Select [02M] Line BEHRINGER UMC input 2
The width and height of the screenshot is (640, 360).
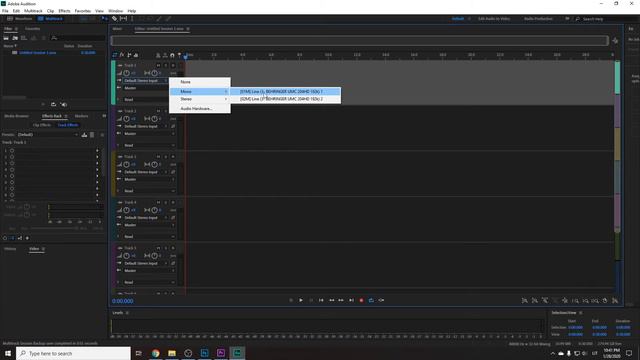(x=285, y=99)
